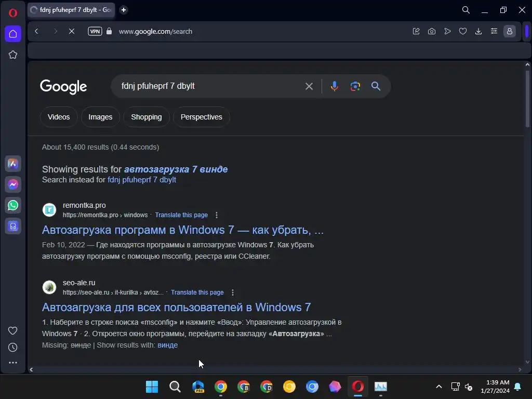Screen dimensions: 532x399
Task: Show results with винде link
Action: (168, 345)
